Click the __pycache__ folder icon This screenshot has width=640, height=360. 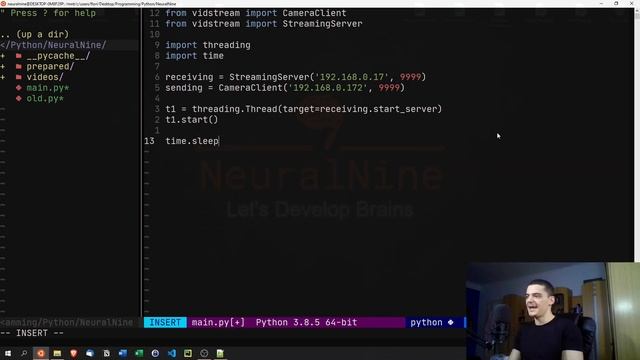(19, 56)
